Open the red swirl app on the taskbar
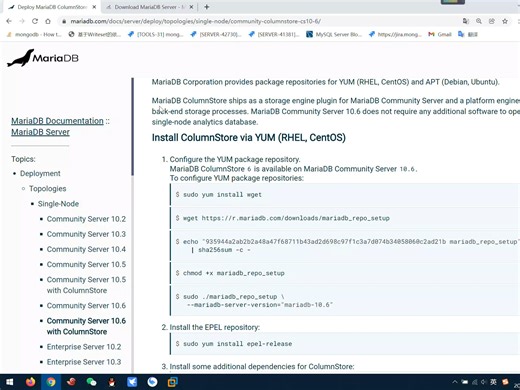The height and width of the screenshot is (390, 520). click(x=71, y=382)
